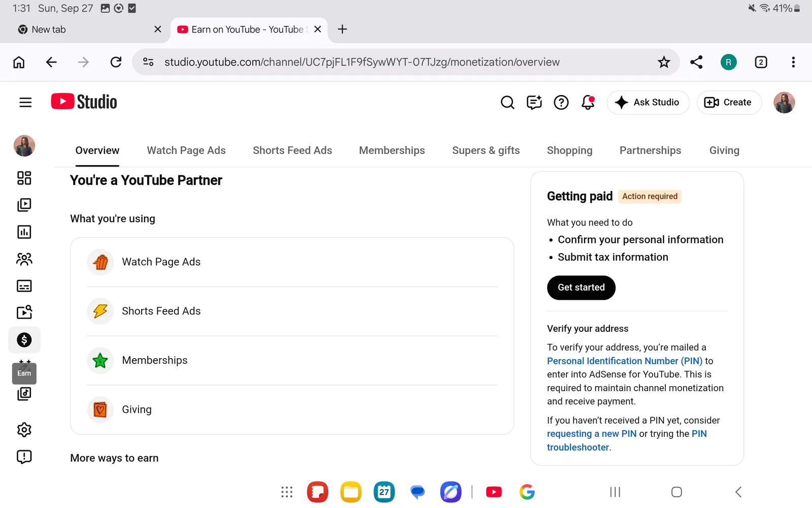812x508 pixels.
Task: Open the YouTube Studio hamburger menu
Action: pos(25,102)
